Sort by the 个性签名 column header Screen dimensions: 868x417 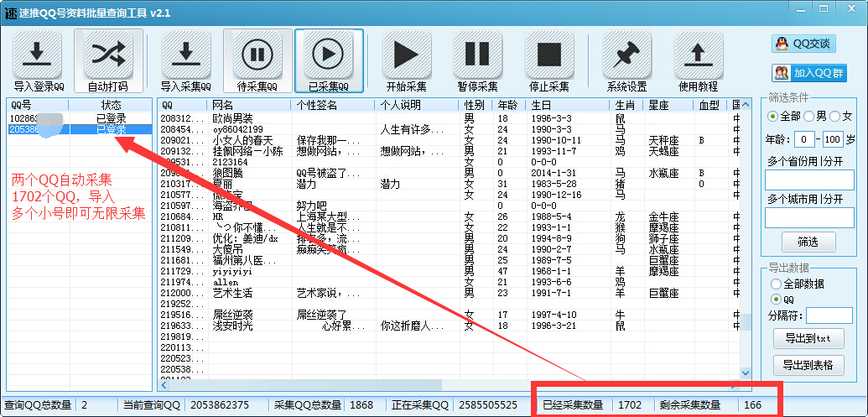tap(333, 105)
